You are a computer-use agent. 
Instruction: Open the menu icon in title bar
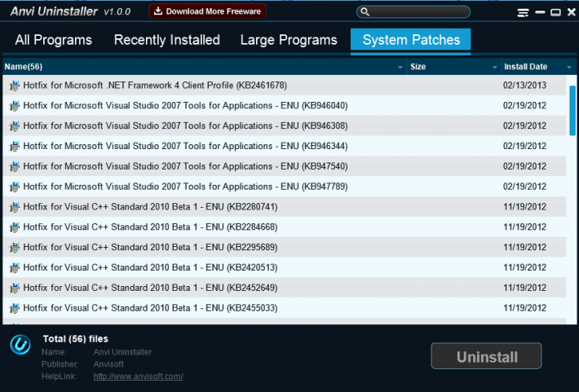point(523,13)
